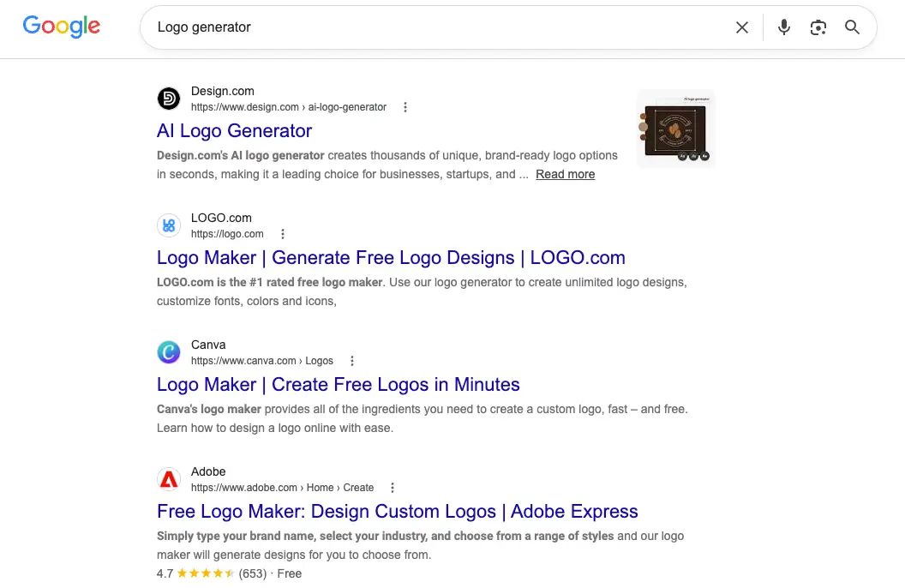This screenshot has width=905, height=588.
Task: Click Read more in Design.com snippet
Action: [x=565, y=174]
